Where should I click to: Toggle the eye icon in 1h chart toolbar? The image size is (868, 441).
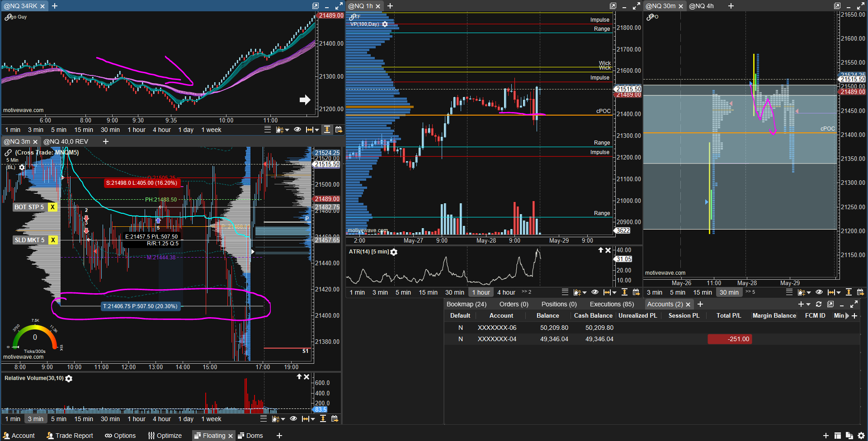[595, 292]
